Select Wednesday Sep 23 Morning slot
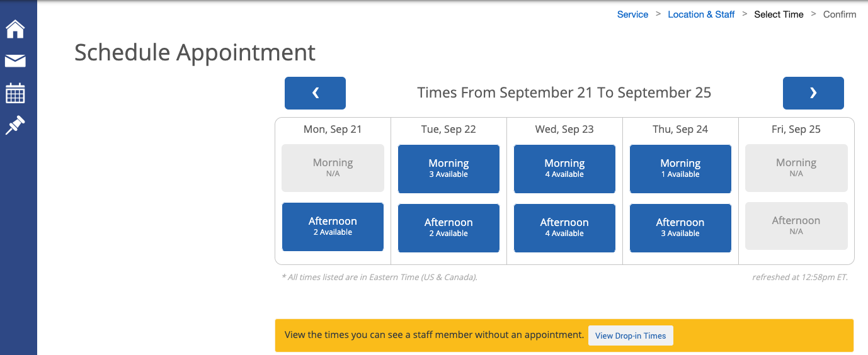This screenshot has width=868, height=355. [564, 169]
